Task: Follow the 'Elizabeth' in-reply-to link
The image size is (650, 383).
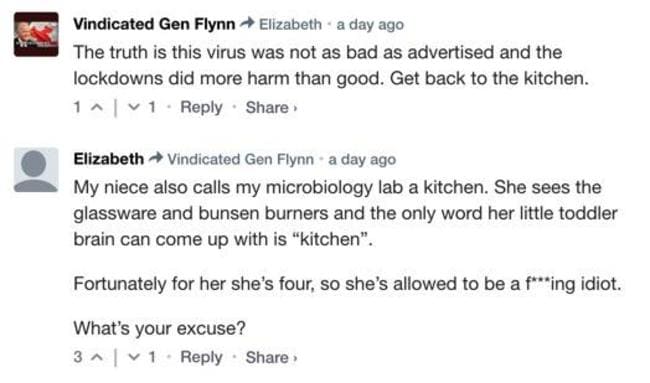Action: [290, 24]
